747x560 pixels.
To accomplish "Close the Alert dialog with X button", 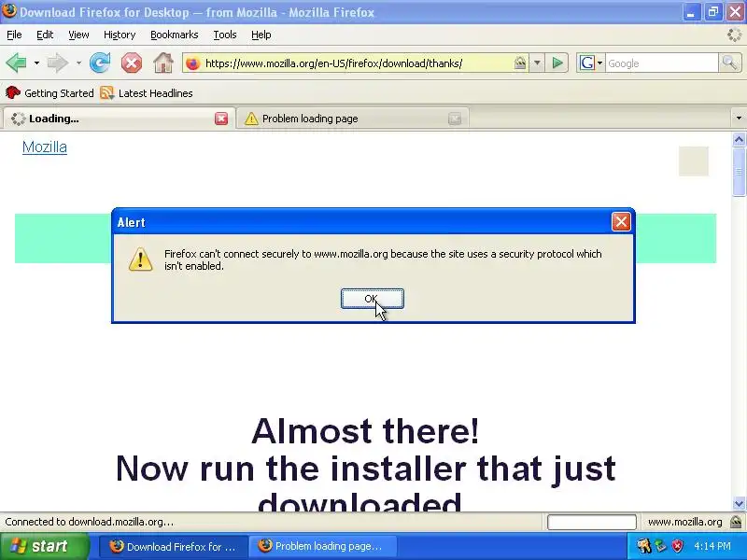I will tap(621, 221).
